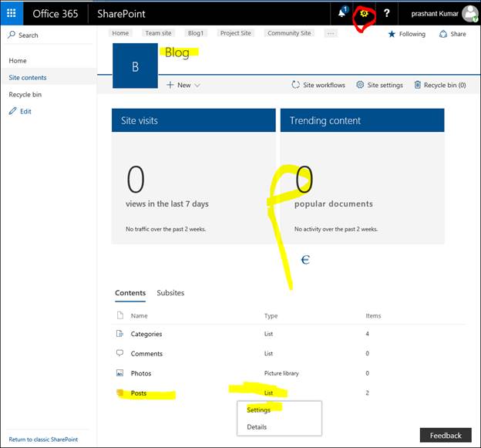Click the Following star icon
The image size is (481, 448).
tap(392, 34)
